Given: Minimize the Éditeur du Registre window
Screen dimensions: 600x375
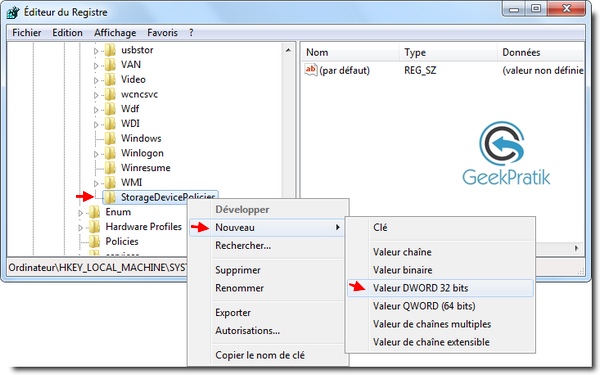Looking at the screenshot, I should [x=514, y=9].
